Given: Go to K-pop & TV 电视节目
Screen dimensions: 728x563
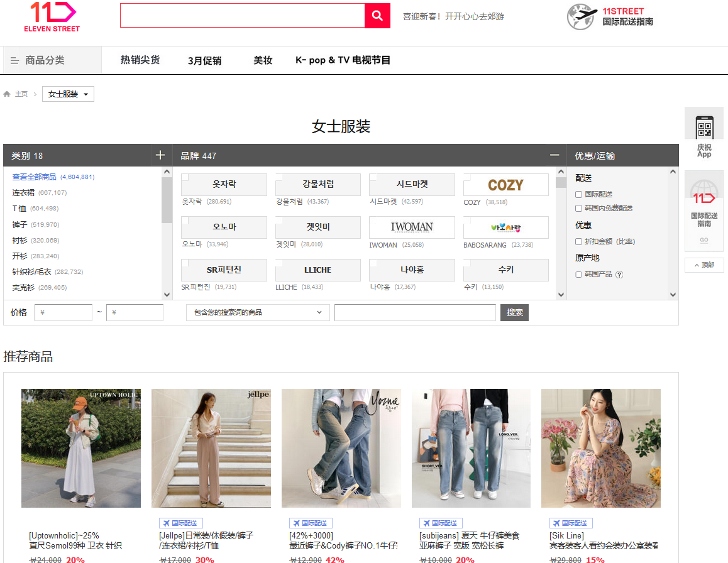Looking at the screenshot, I should pyautogui.click(x=343, y=60).
